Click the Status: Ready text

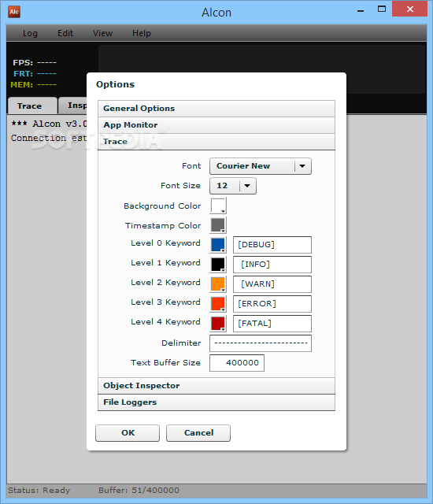point(39,490)
